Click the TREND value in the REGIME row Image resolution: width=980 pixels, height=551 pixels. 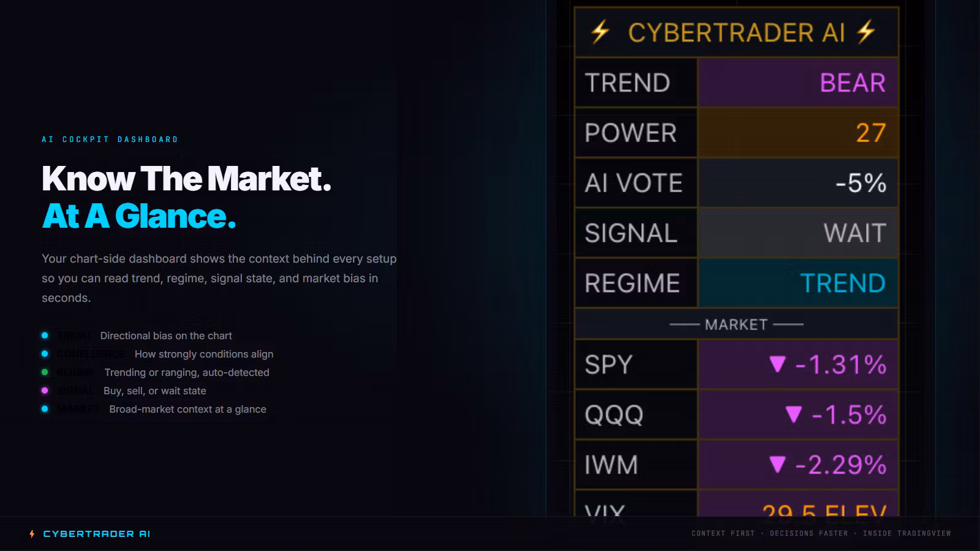843,283
